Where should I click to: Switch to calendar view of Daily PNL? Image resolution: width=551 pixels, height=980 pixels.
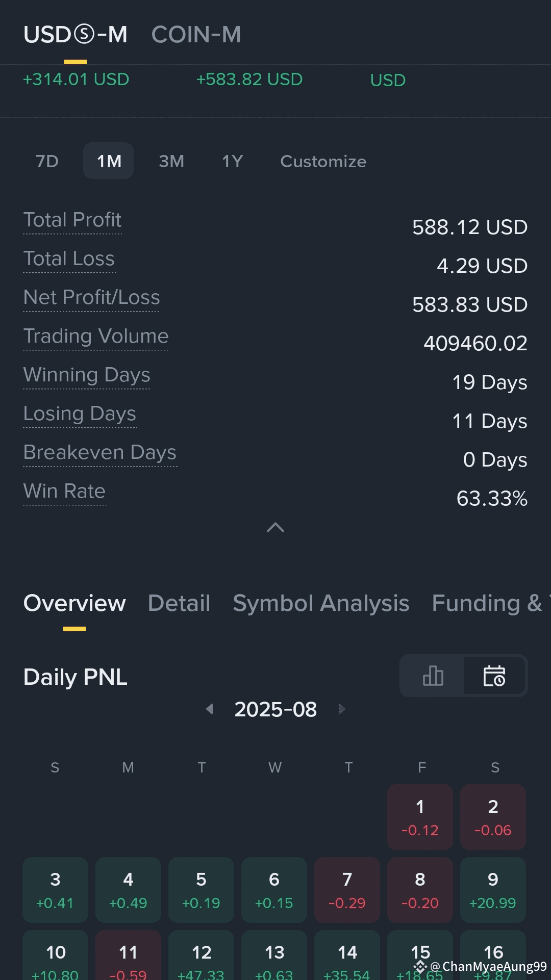pyautogui.click(x=494, y=676)
